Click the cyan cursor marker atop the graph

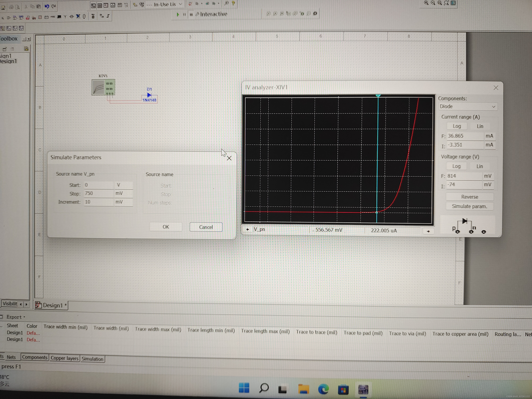click(378, 96)
